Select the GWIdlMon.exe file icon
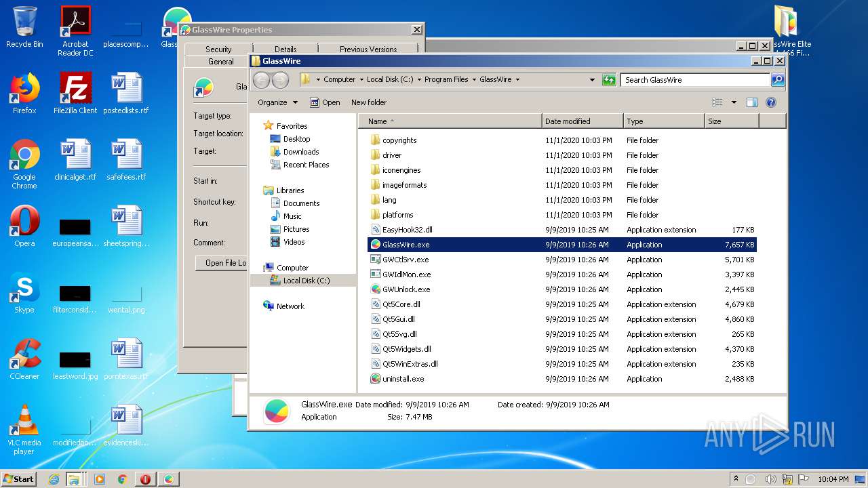The height and width of the screenshot is (488, 868). 376,274
